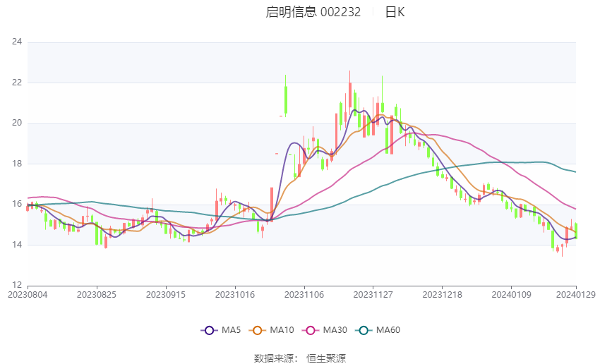
Task: Toggle the MA30 legend series
Action: pos(325,330)
